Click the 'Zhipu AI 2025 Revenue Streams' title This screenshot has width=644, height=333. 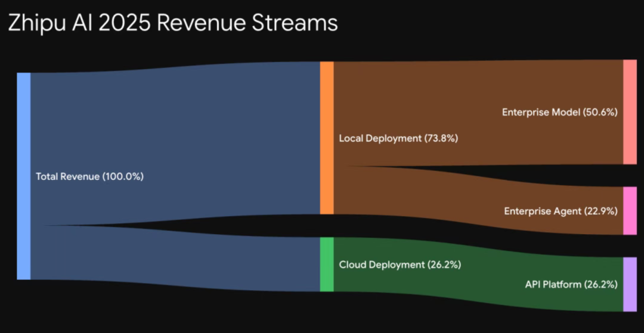pos(173,24)
